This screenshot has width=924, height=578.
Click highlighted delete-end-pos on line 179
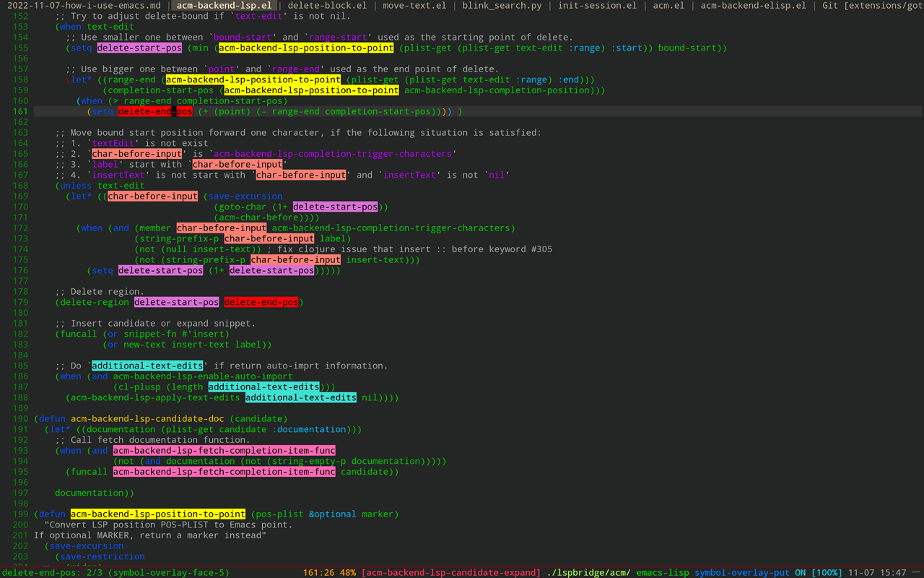[261, 302]
